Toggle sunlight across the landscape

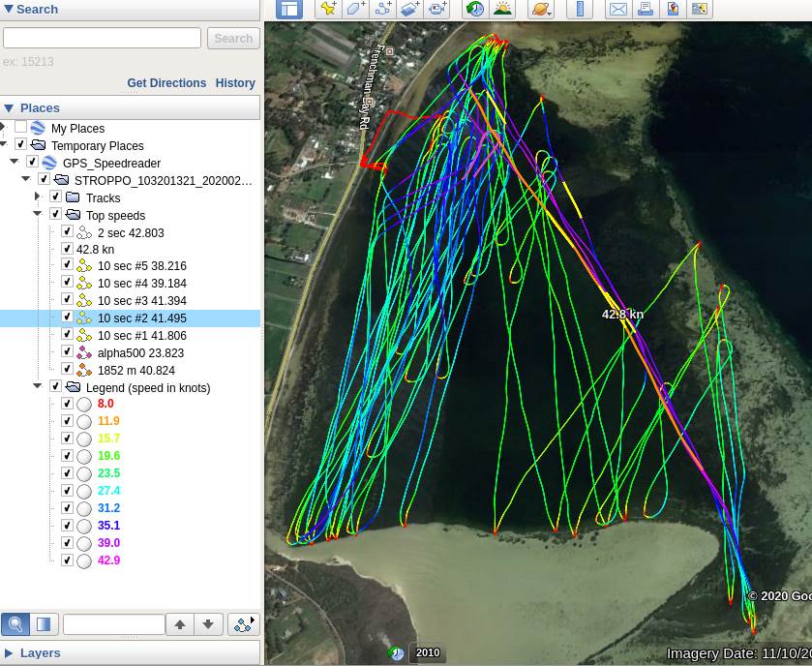[x=502, y=10]
